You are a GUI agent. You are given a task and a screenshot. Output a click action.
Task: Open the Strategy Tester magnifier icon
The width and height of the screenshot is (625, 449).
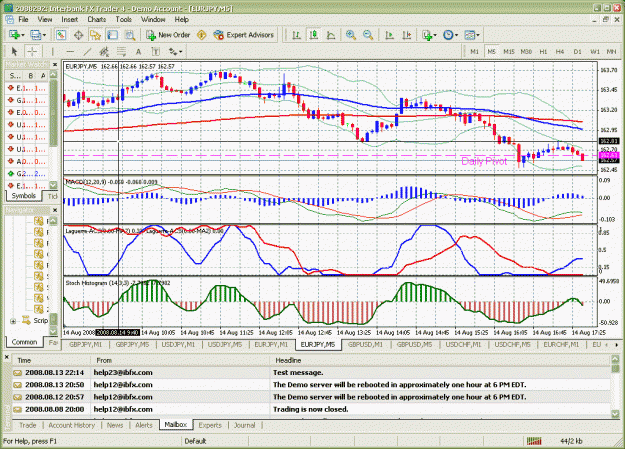click(x=130, y=35)
